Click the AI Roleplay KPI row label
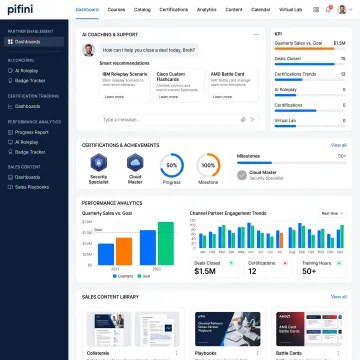This screenshot has height=360, width=360. [x=286, y=90]
